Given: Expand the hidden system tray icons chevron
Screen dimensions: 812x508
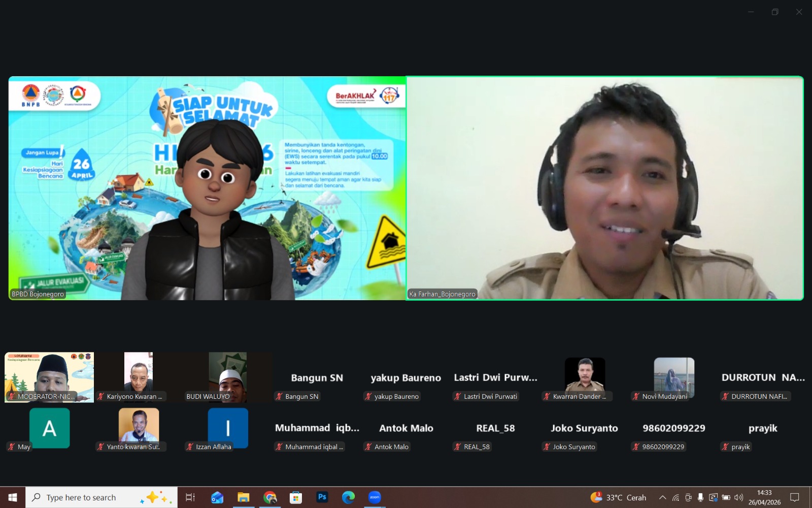Looking at the screenshot, I should tap(662, 497).
